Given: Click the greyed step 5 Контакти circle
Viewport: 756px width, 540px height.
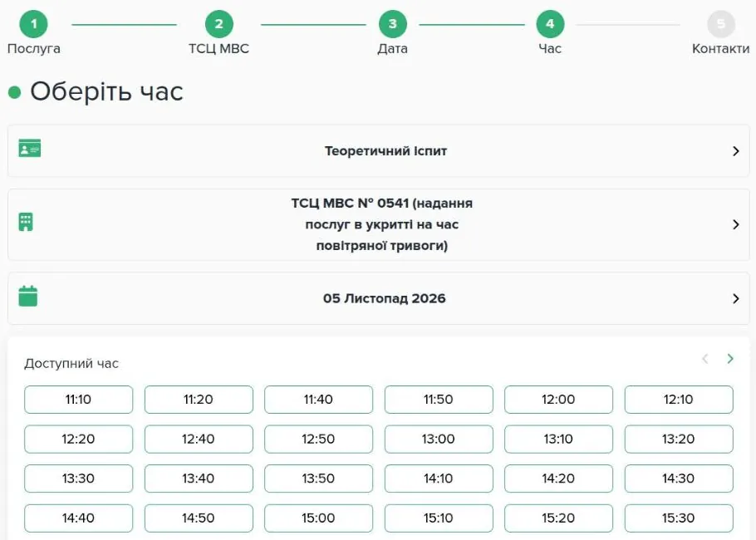Looking at the screenshot, I should point(721,23).
